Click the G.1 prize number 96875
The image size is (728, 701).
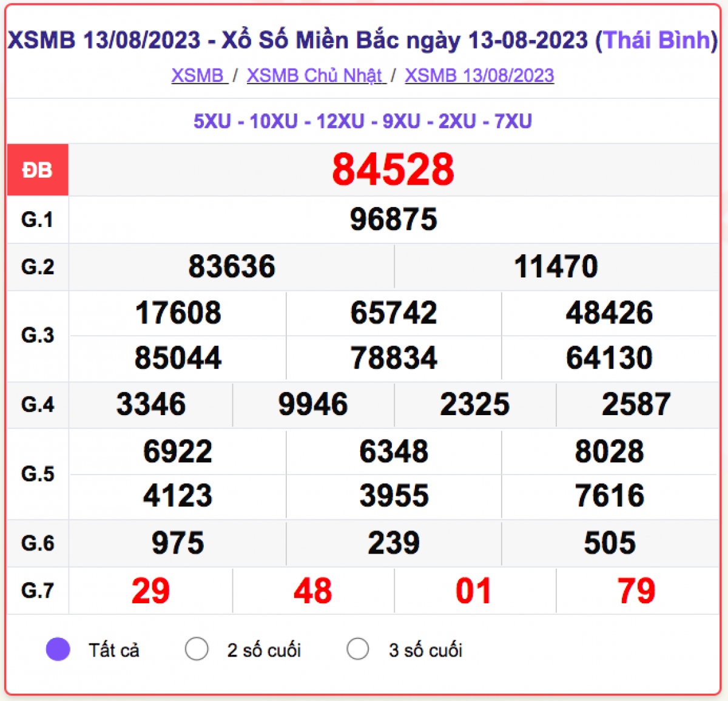[x=393, y=219]
